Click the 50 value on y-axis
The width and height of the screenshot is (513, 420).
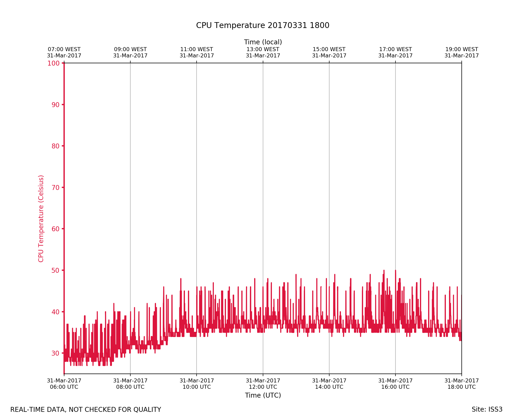click(x=55, y=270)
